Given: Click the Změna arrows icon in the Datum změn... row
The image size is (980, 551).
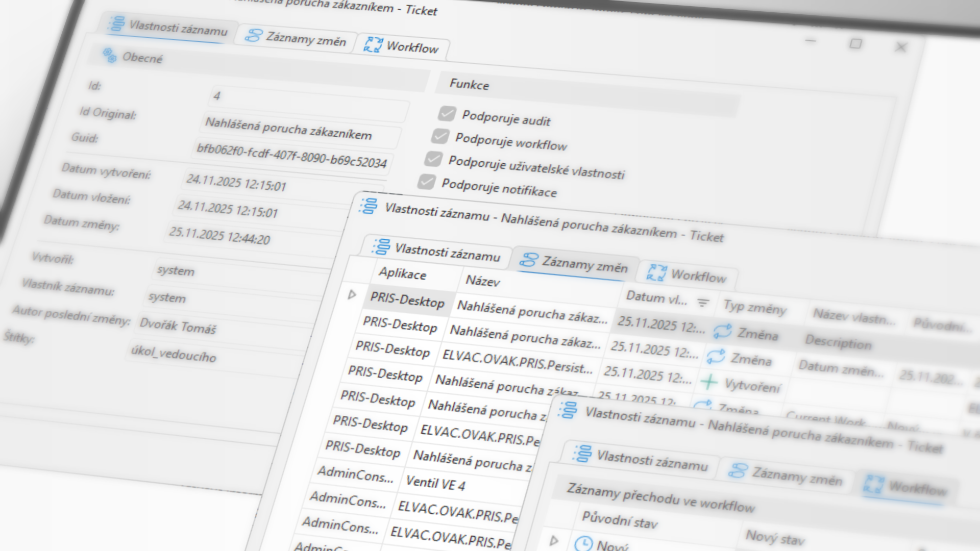Looking at the screenshot, I should click(x=716, y=356).
